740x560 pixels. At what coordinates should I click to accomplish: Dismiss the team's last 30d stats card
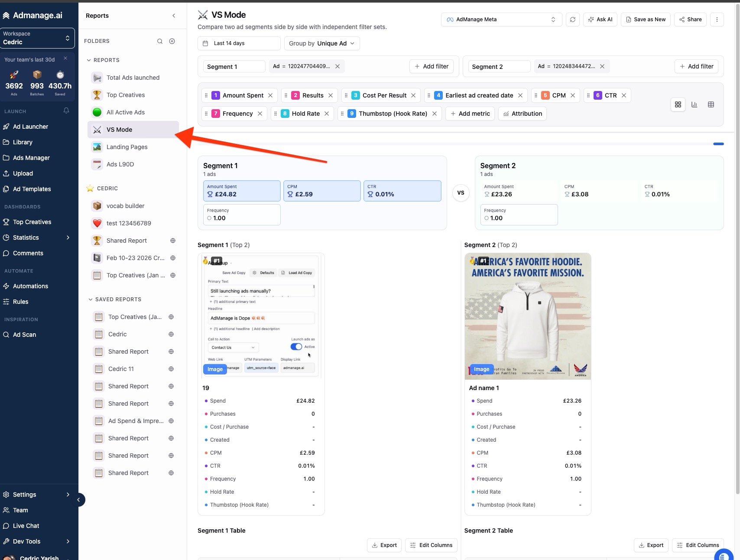point(65,58)
